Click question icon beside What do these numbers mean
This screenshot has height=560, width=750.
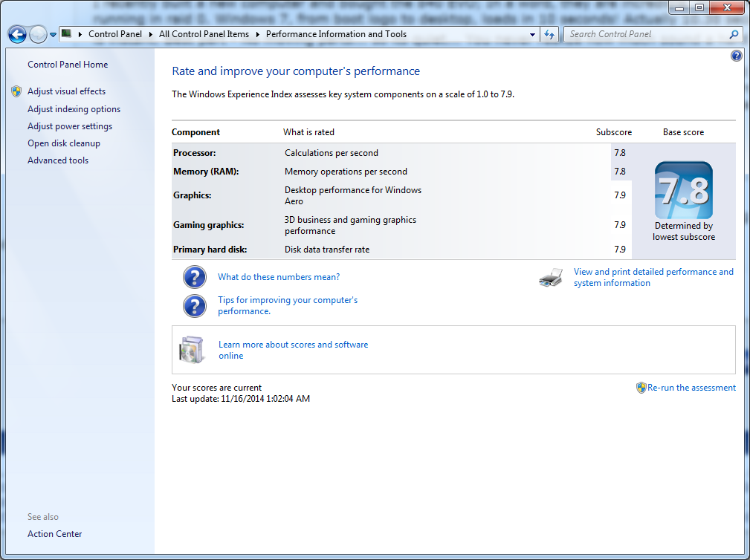click(195, 277)
